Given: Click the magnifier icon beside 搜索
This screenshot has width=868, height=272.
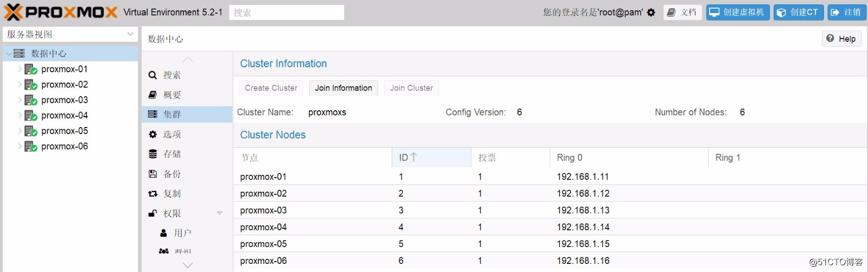Looking at the screenshot, I should [x=152, y=75].
